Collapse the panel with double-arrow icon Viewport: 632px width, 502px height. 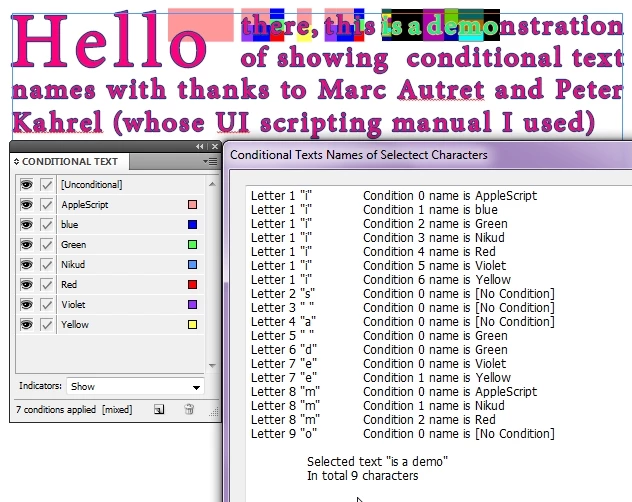[200, 147]
